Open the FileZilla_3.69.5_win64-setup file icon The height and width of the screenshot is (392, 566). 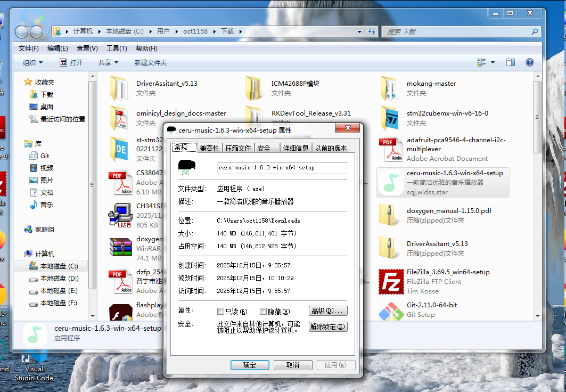[391, 281]
